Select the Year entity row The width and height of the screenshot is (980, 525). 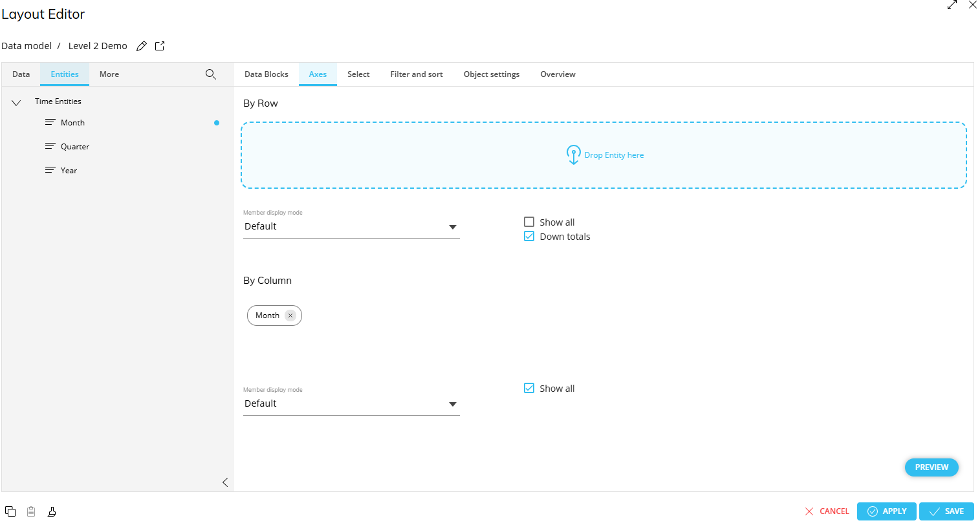pos(118,171)
